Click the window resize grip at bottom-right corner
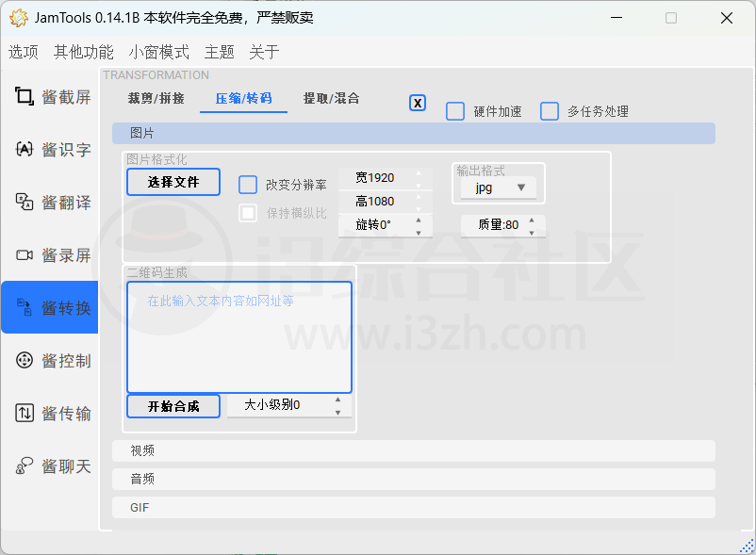The image size is (756, 555). tap(747, 546)
